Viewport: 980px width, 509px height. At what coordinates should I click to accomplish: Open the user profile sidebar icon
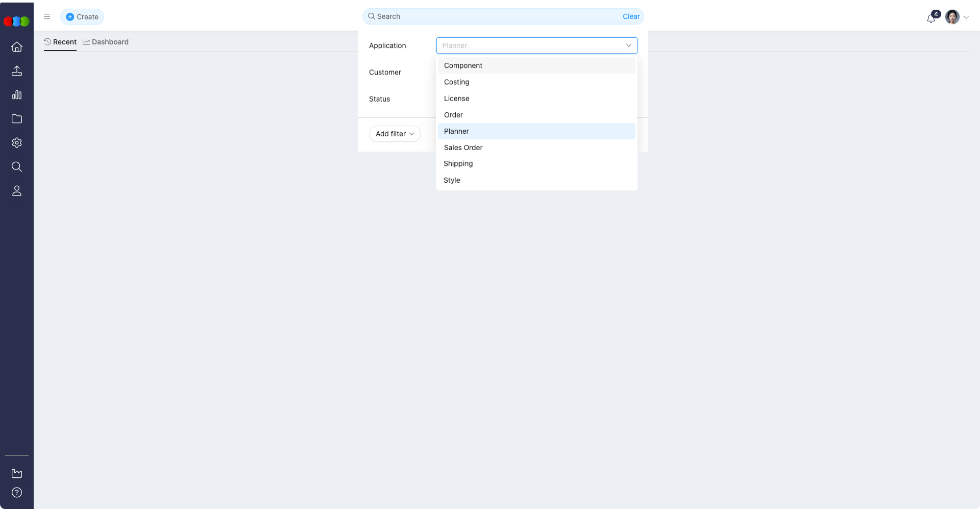[17, 191]
